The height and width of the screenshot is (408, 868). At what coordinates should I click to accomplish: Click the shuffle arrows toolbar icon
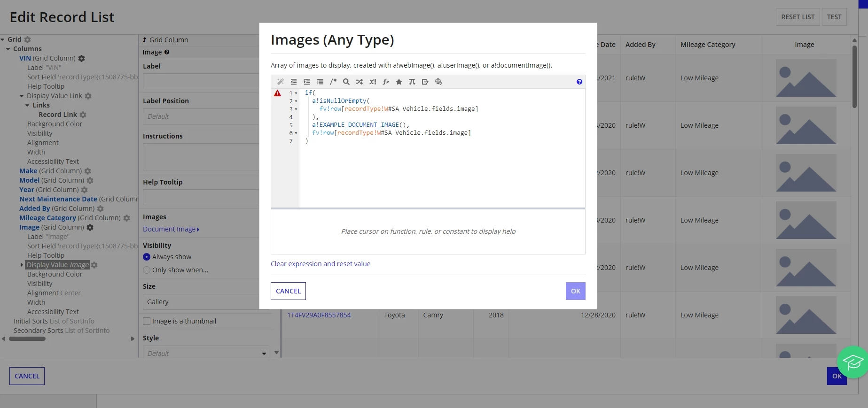[360, 82]
